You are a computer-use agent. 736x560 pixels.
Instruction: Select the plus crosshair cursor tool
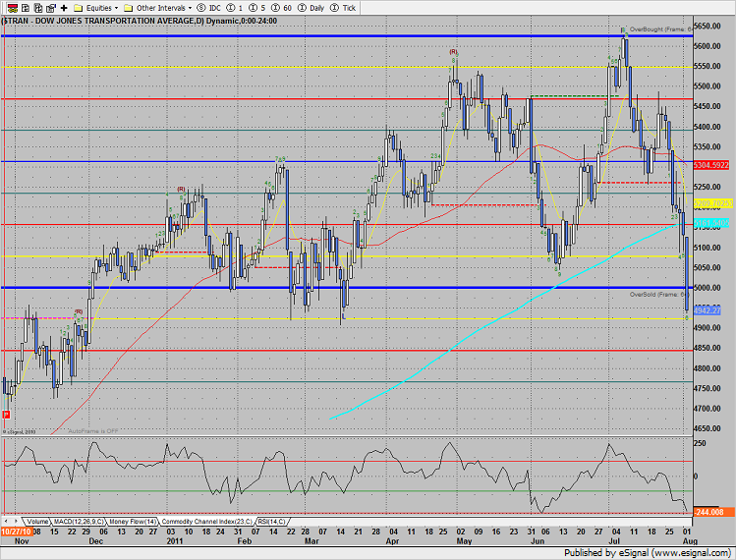pyautogui.click(x=64, y=8)
